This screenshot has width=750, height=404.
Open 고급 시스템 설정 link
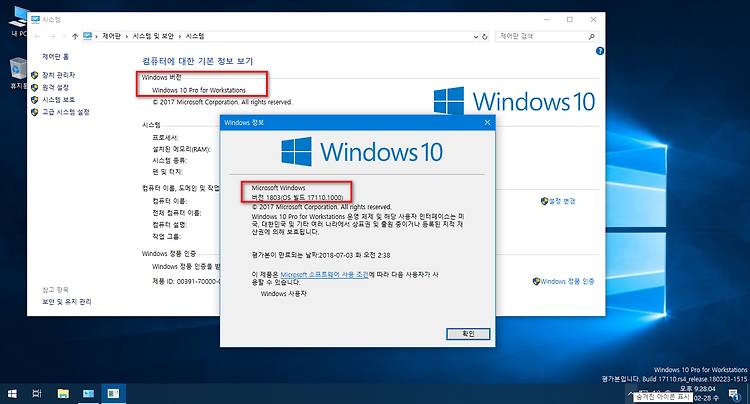pyautogui.click(x=66, y=112)
